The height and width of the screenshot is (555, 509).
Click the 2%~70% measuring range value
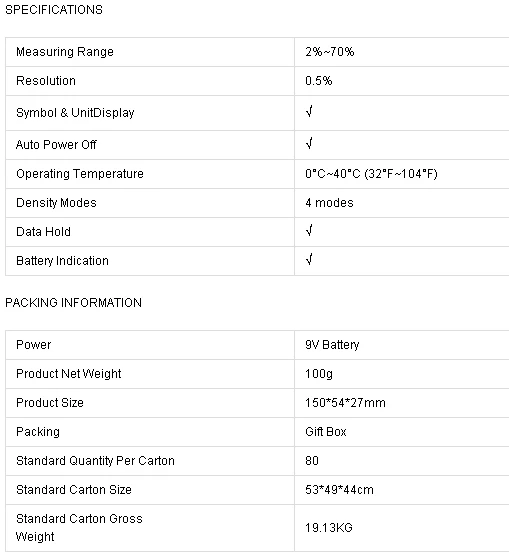pos(330,52)
